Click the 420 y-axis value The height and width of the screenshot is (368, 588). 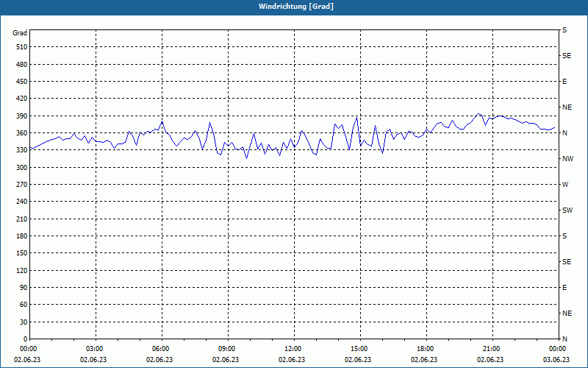coord(21,99)
